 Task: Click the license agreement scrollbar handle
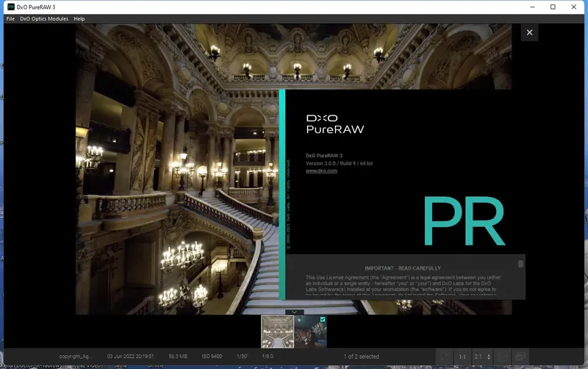(520, 264)
